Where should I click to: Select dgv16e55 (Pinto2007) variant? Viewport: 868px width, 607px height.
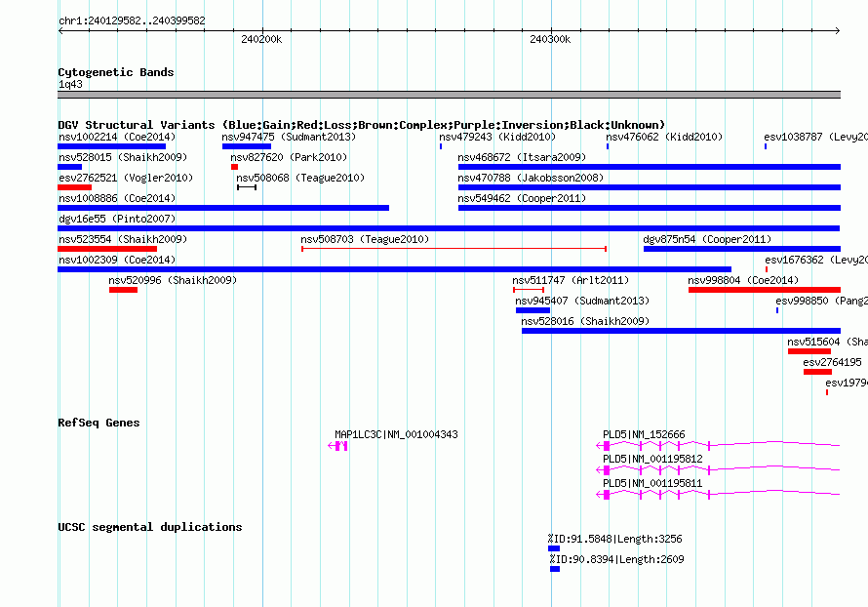click(x=117, y=219)
